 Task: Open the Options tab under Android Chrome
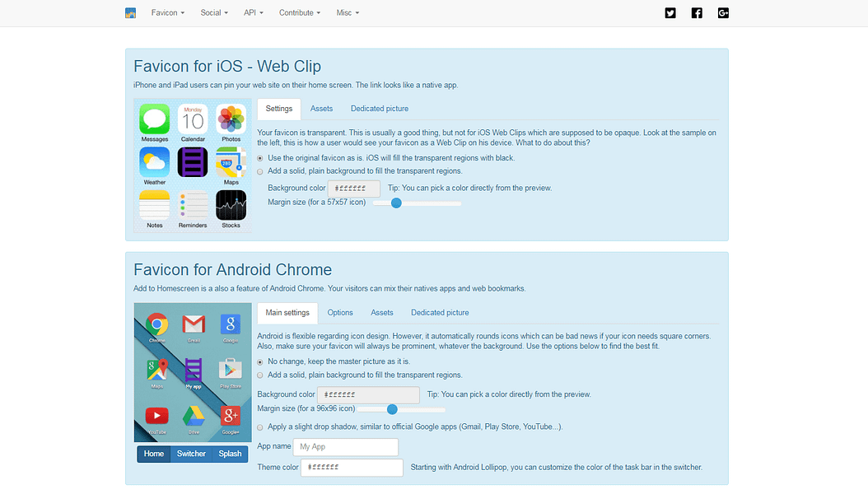click(340, 313)
